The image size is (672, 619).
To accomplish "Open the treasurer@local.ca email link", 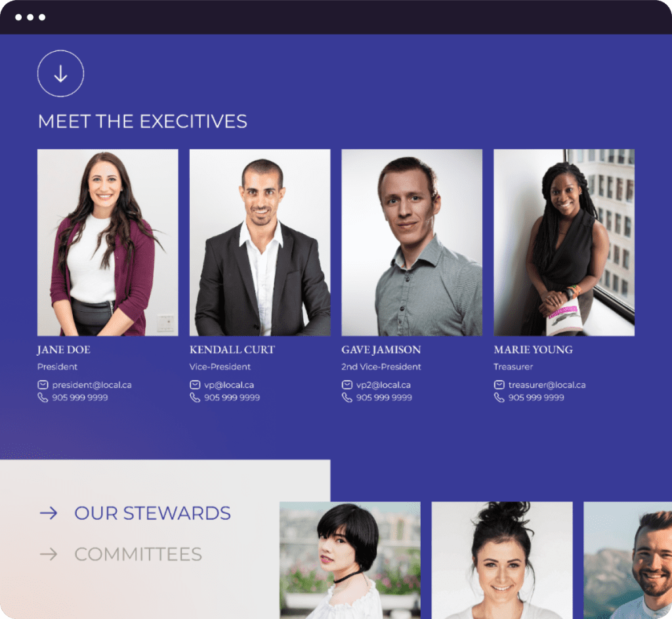I will click(x=547, y=385).
